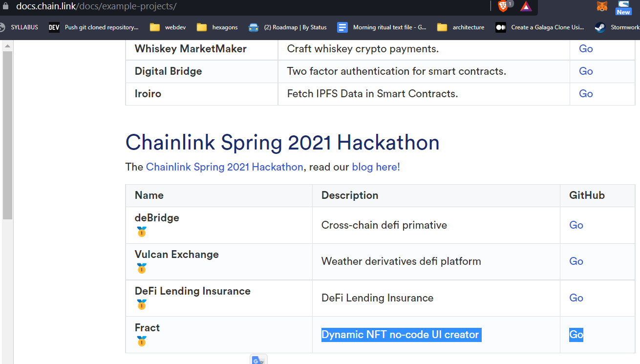
Task: Open the Roadmap By Status bookmark
Action: click(x=288, y=27)
